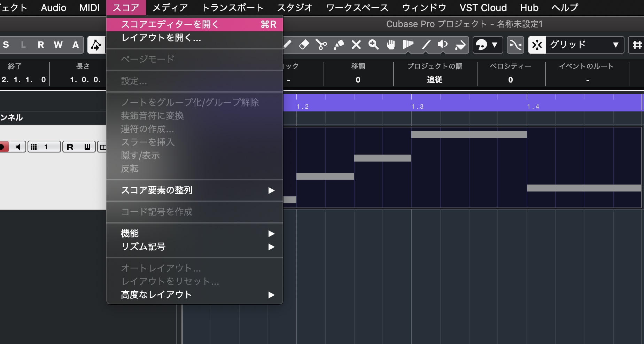
Task: Open the VST Cloud menu
Action: pyautogui.click(x=483, y=8)
